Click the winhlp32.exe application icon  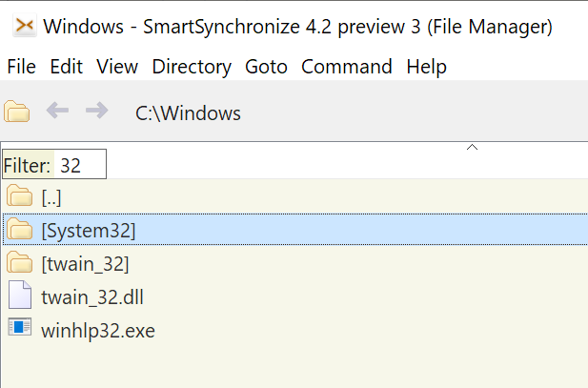(x=20, y=329)
